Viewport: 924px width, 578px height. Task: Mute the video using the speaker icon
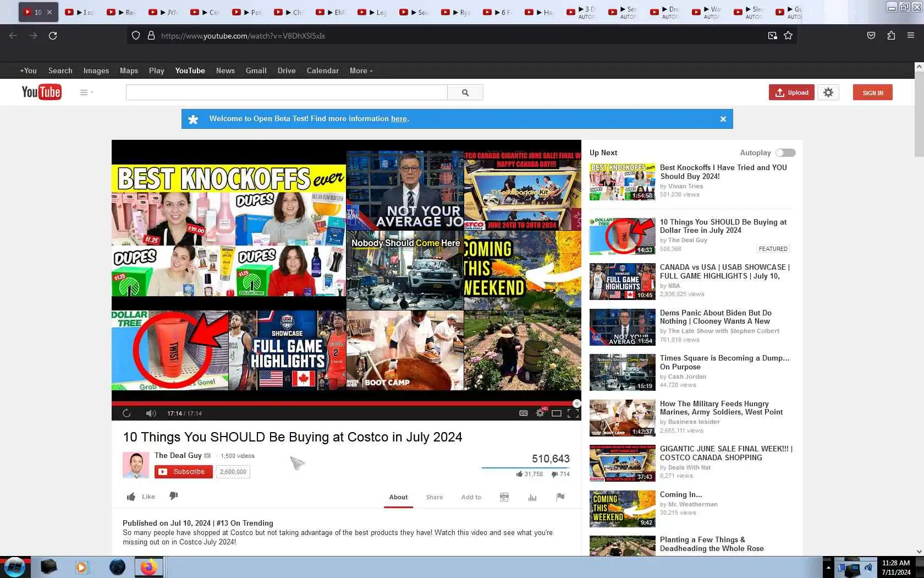coord(151,413)
